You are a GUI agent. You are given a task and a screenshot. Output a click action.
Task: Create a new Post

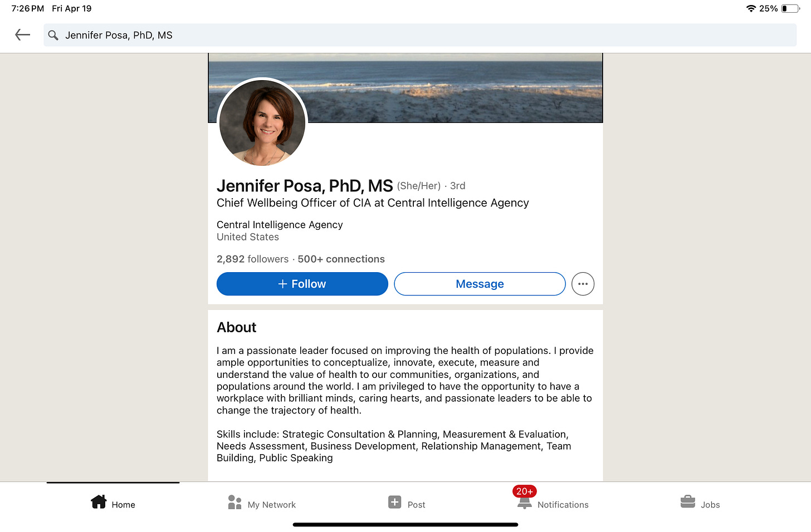click(x=407, y=504)
